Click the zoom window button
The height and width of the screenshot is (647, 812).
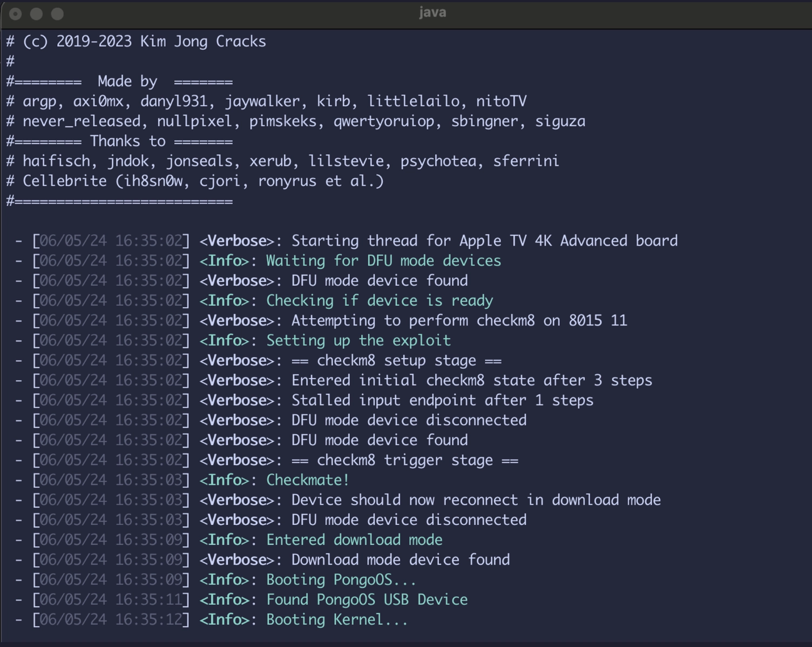(57, 14)
